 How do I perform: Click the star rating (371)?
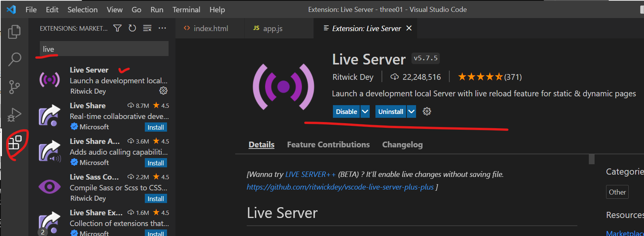(x=490, y=77)
